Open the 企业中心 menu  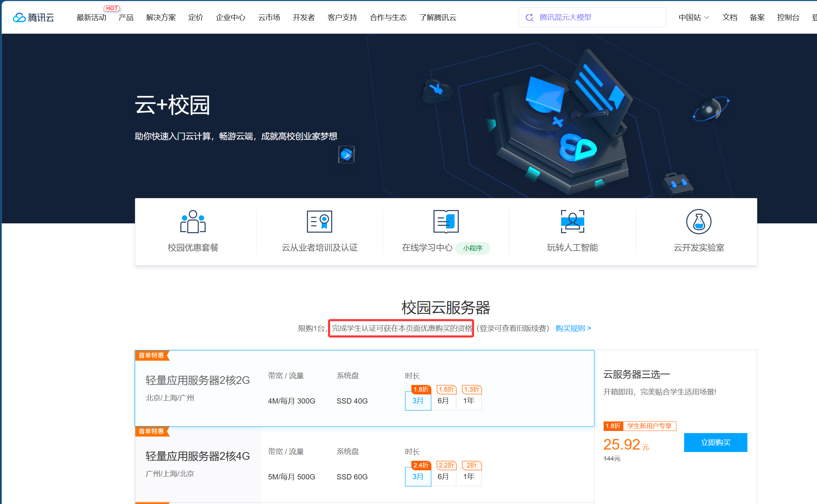(x=231, y=18)
